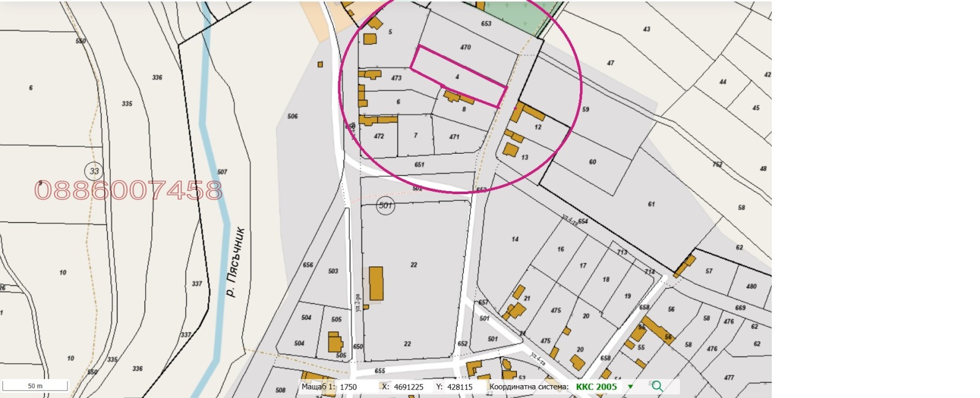Click the small orange building near parcel 506
Screen dimensions: 980x398
coord(320,64)
